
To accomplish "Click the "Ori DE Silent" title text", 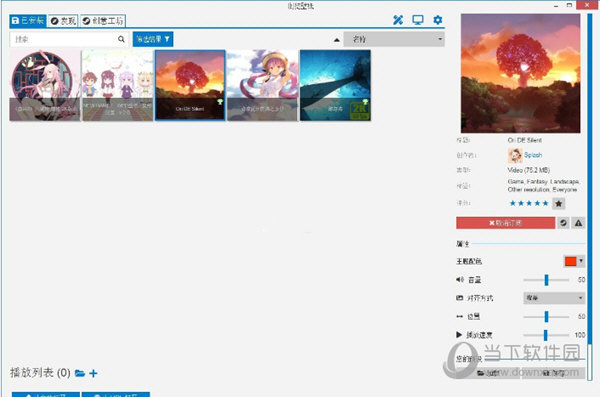I will 524,141.
